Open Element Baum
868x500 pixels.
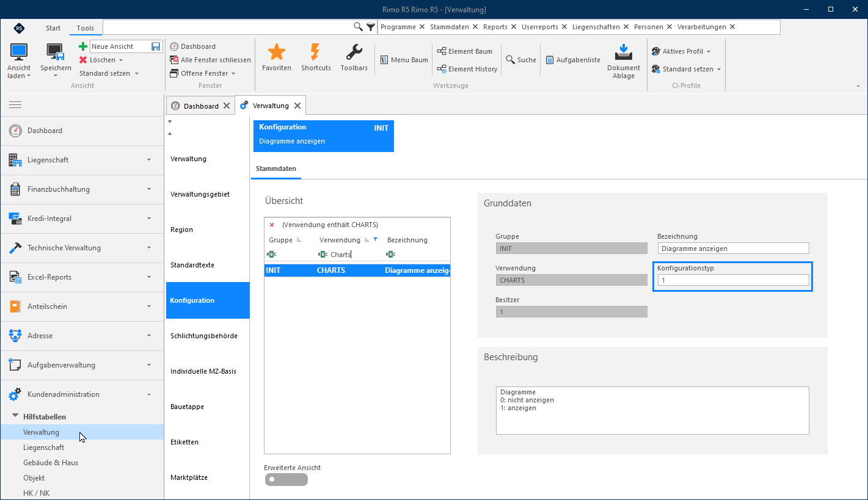tap(465, 51)
